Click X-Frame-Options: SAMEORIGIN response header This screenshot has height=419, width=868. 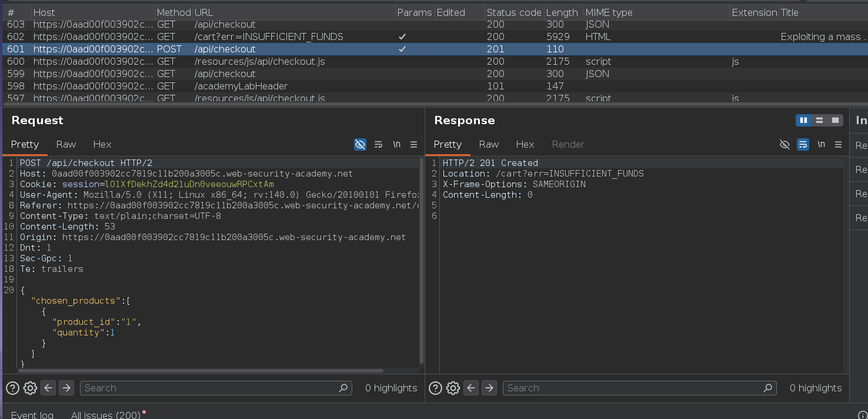point(514,184)
